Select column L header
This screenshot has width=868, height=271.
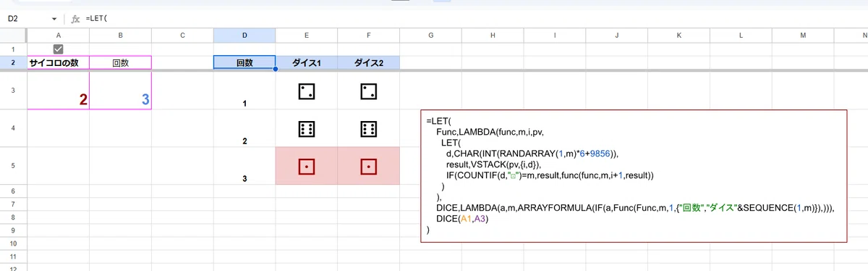pos(741,36)
